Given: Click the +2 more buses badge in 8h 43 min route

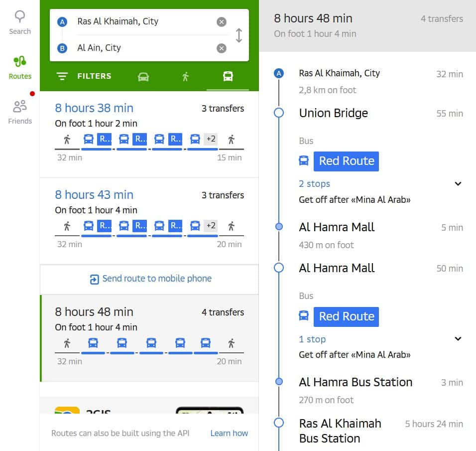Looking at the screenshot, I should [x=211, y=226].
